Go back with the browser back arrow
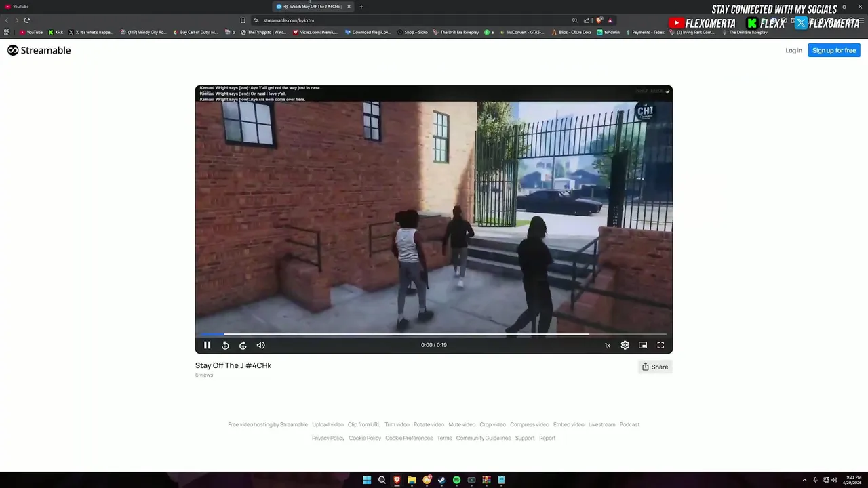The image size is (868, 488). (x=7, y=20)
